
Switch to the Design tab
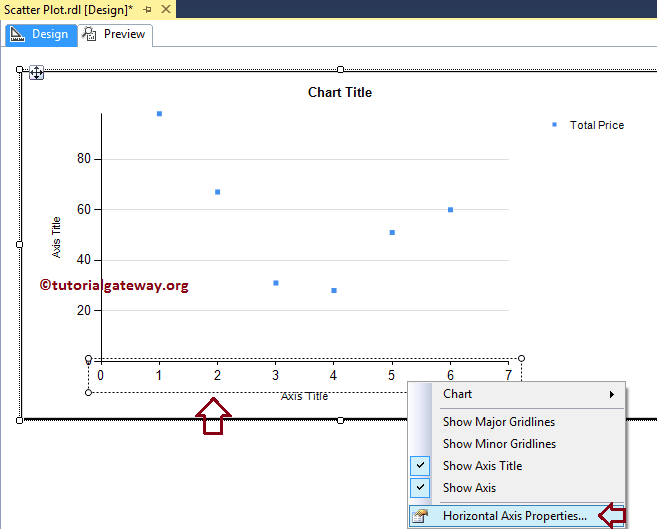tap(41, 34)
